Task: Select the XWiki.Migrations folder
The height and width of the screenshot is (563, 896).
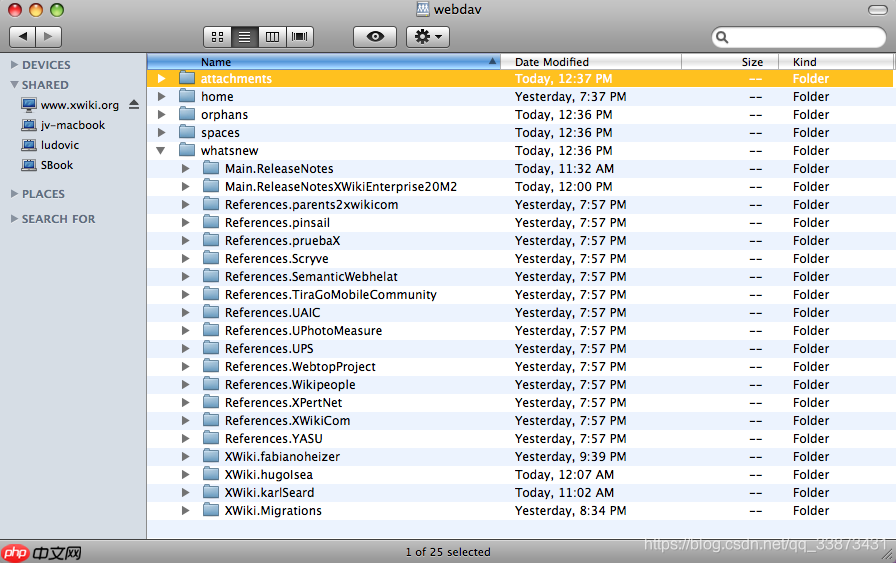Action: click(272, 511)
